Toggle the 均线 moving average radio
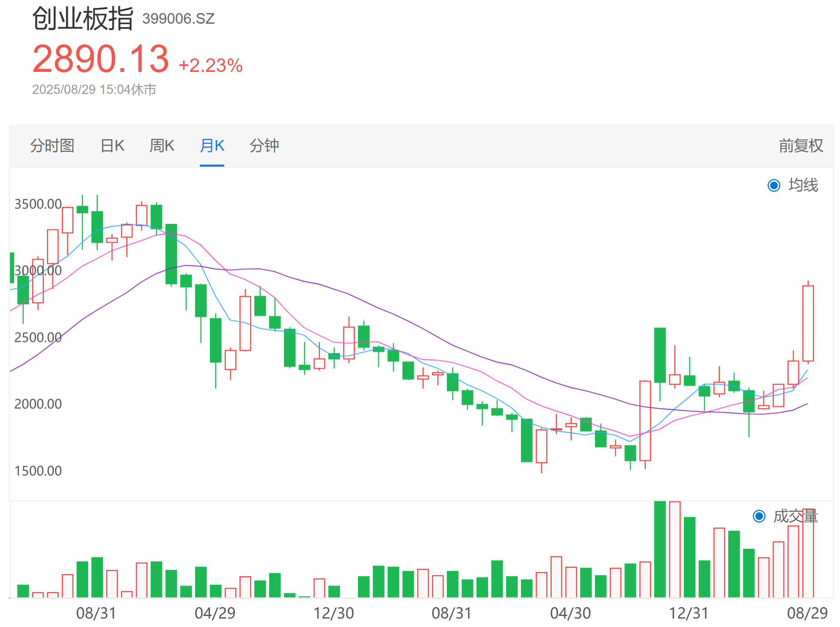 [774, 185]
